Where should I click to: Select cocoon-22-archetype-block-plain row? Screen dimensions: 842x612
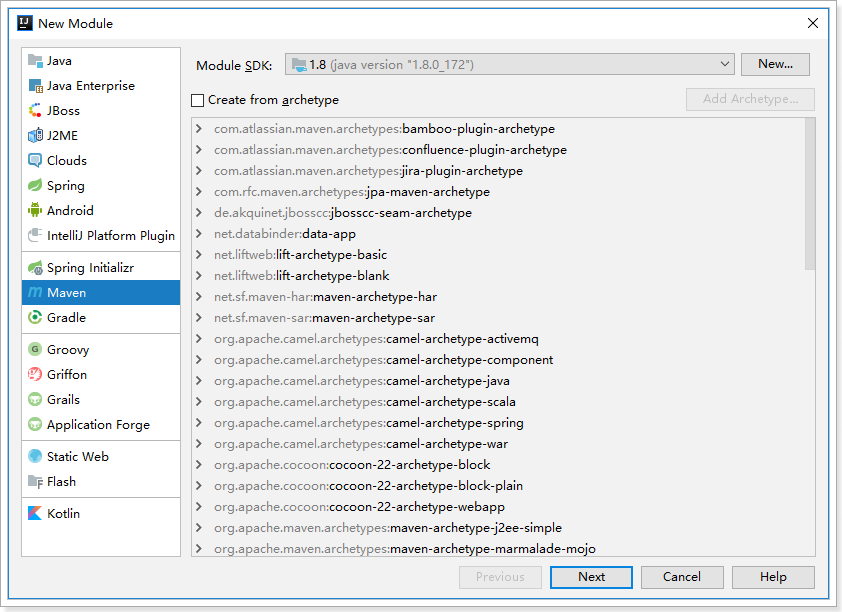click(x=498, y=486)
